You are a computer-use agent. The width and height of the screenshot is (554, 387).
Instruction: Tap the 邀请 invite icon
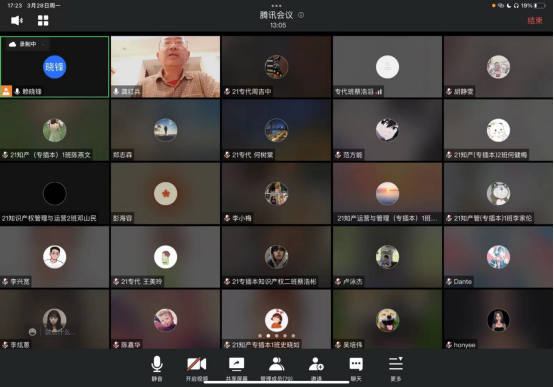click(316, 369)
